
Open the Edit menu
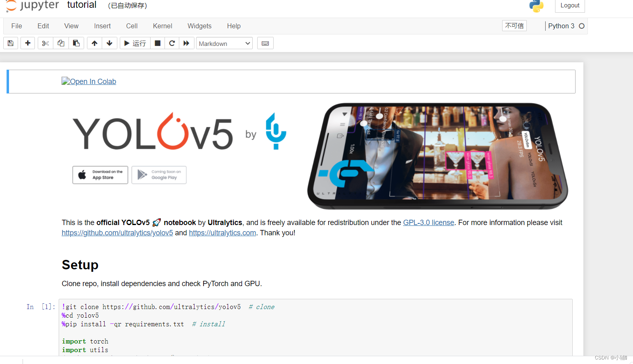coord(43,26)
